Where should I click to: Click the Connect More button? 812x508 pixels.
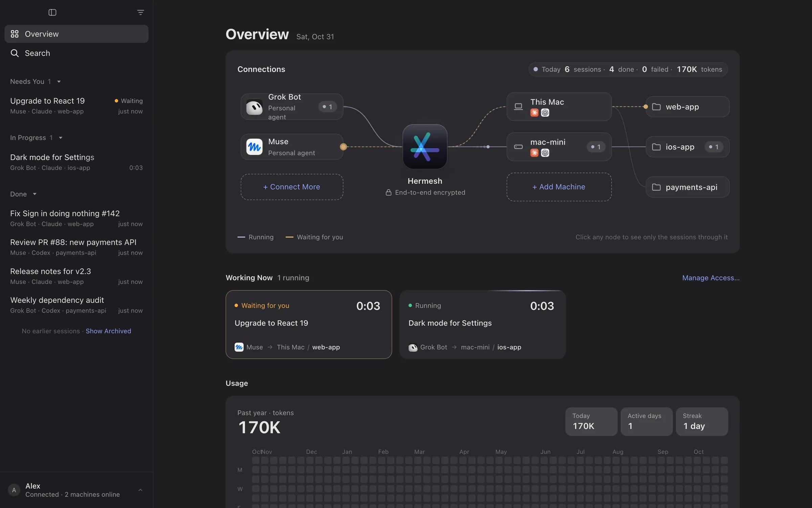pyautogui.click(x=292, y=187)
